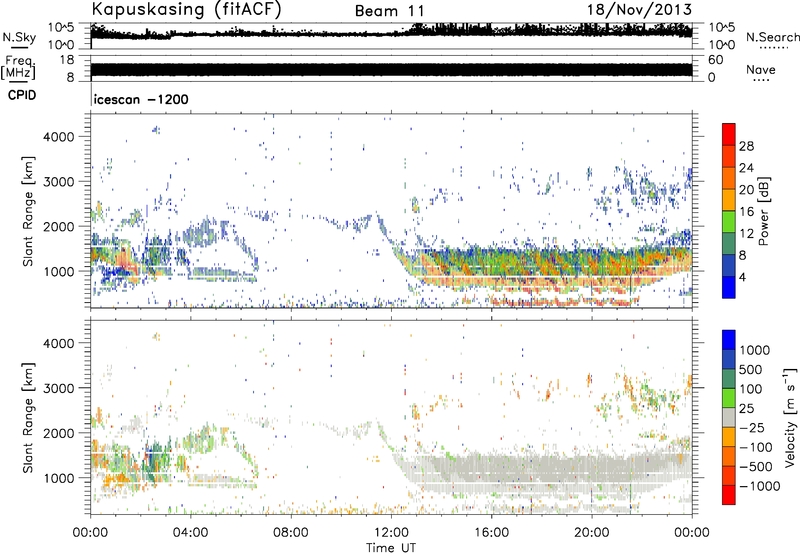
Task: Click the "CPID" label
Action: coord(22,95)
